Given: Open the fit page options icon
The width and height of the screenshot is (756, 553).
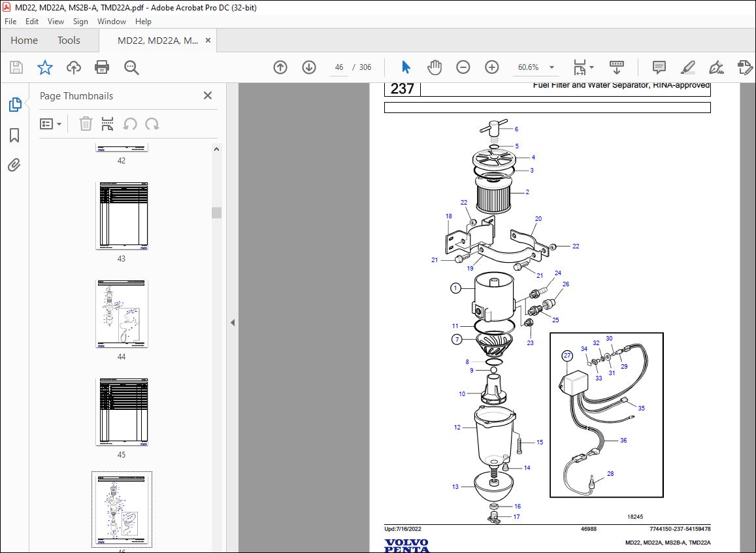Looking at the screenshot, I should 580,67.
